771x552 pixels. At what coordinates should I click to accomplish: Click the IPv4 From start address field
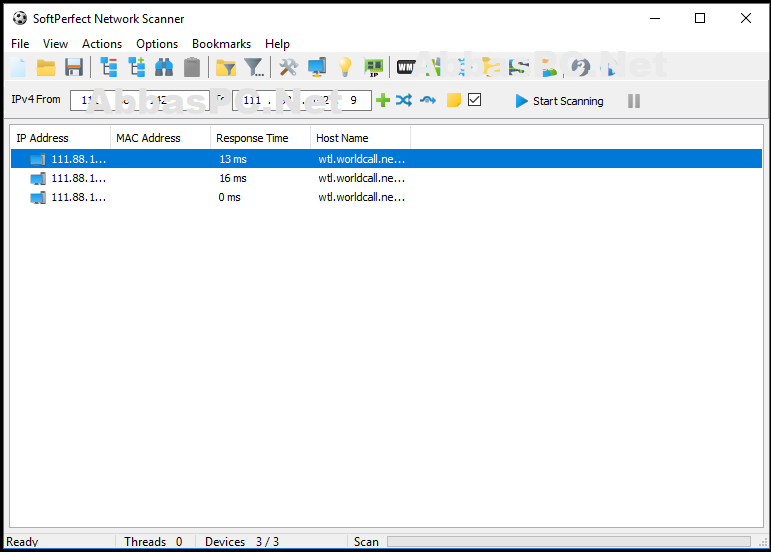pos(140,100)
